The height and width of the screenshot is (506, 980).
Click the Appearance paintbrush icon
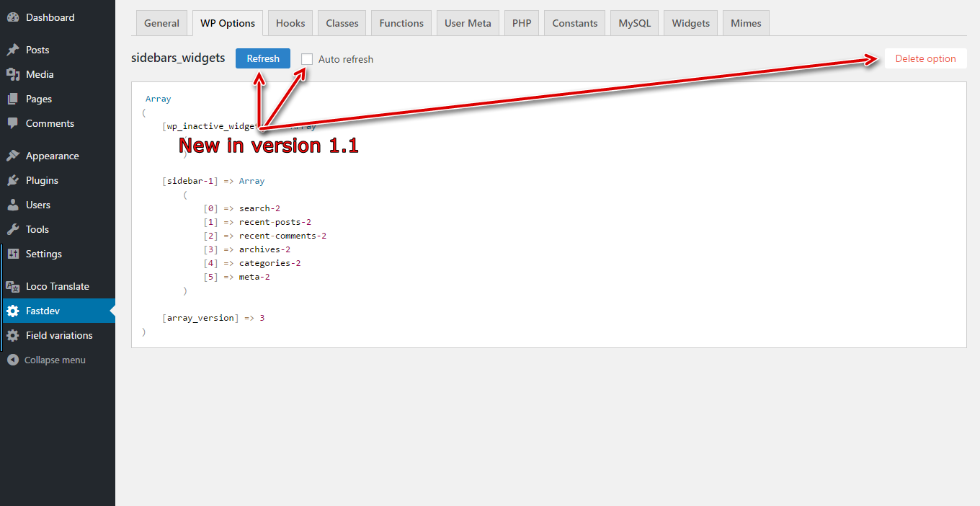(13, 156)
